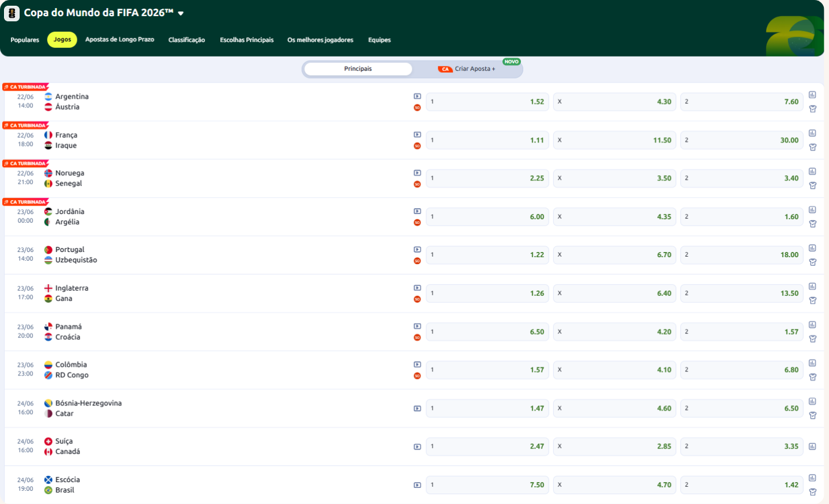Screen dimensions: 829x504
Task: Bet on Canadá win at 3.35
Action: pos(742,446)
